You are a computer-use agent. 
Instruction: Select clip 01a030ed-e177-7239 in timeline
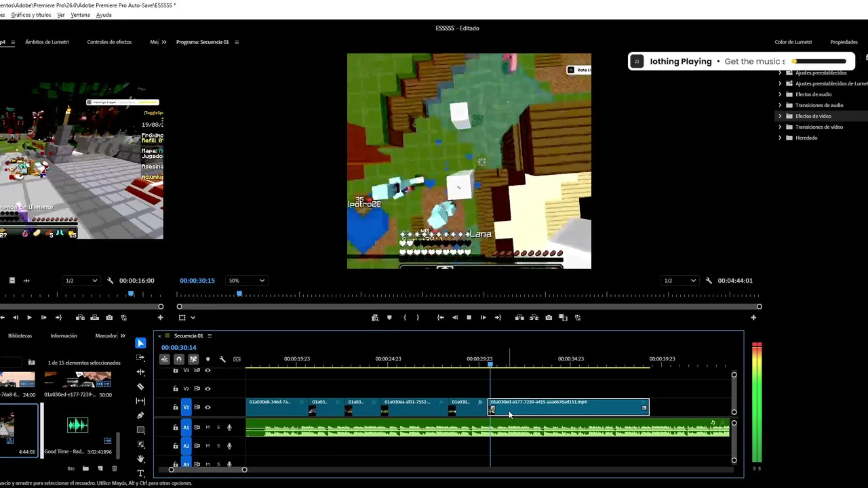tap(568, 407)
